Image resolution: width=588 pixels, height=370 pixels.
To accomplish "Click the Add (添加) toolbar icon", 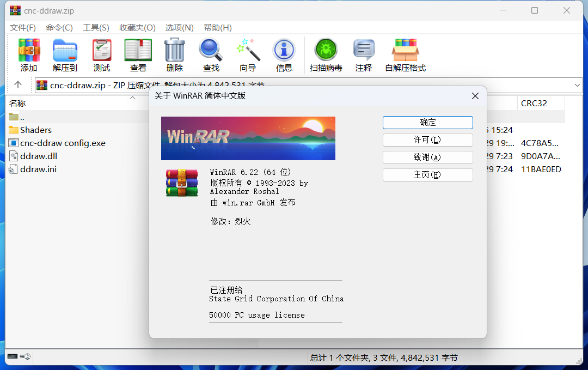I will pos(29,50).
